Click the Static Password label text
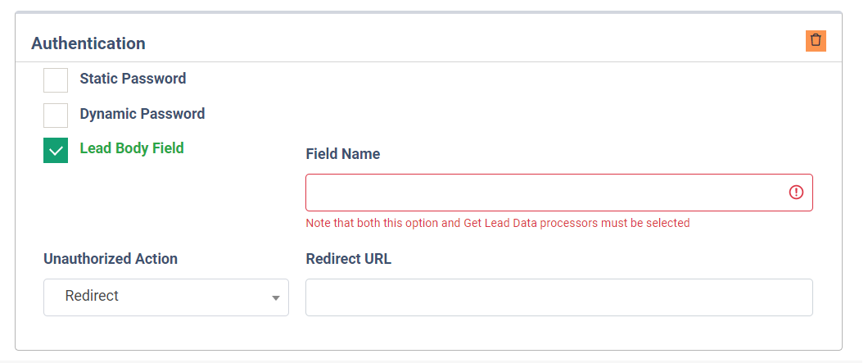Screen dimensions: 868x363 [x=133, y=79]
